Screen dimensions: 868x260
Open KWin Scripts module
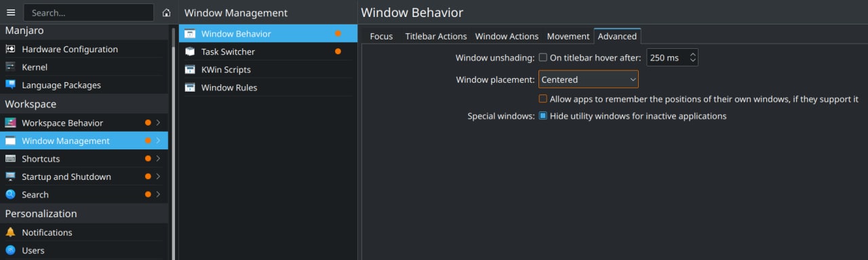(268, 69)
